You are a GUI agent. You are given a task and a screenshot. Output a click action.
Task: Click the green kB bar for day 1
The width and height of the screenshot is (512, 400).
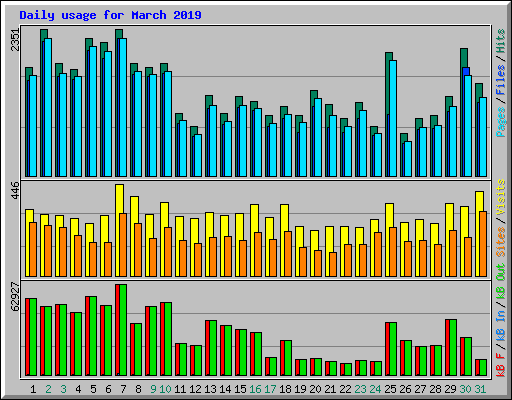tap(33, 337)
